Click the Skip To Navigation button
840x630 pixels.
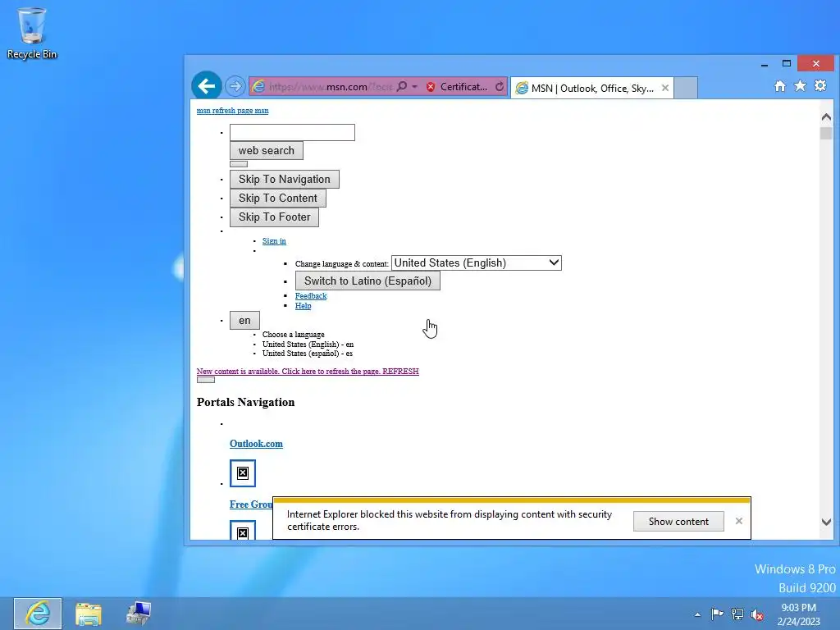point(285,179)
